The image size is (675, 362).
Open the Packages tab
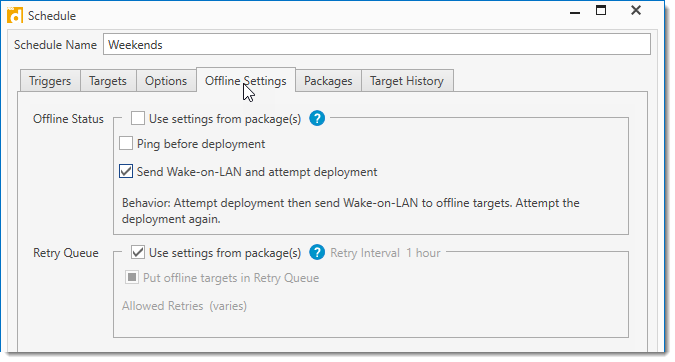pos(328,81)
